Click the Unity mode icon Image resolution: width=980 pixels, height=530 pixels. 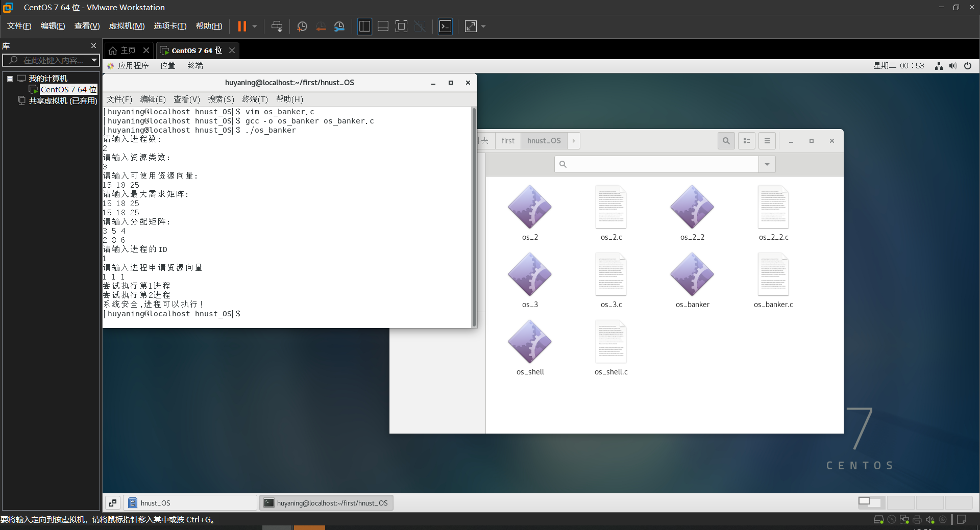click(x=420, y=27)
